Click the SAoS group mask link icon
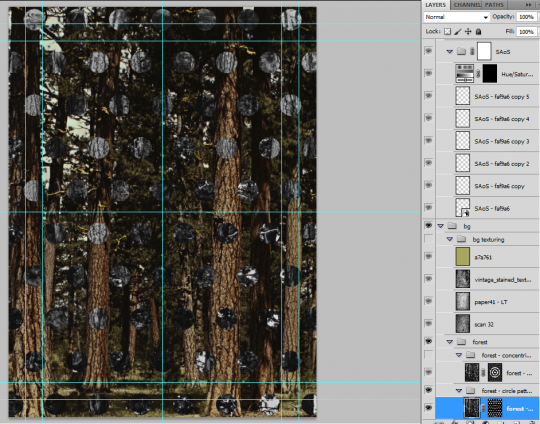 472,52
